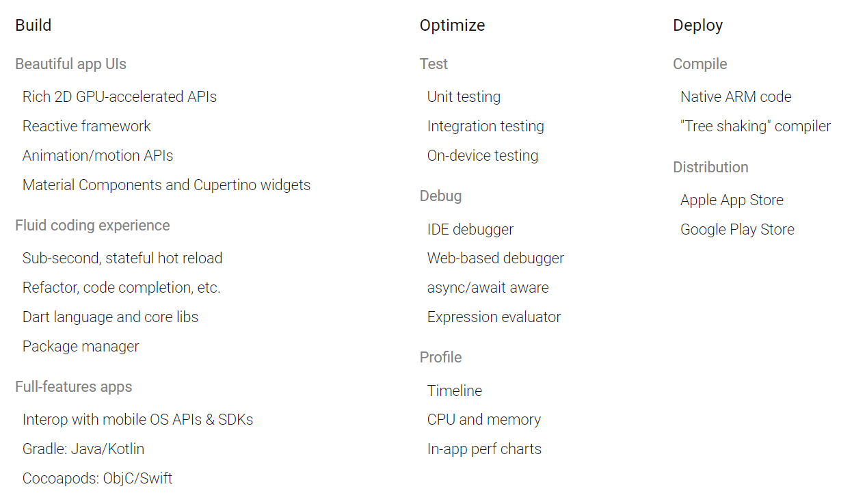Select Sub-second, stateful hot reload
The height and width of the screenshot is (504, 852).
tap(122, 258)
